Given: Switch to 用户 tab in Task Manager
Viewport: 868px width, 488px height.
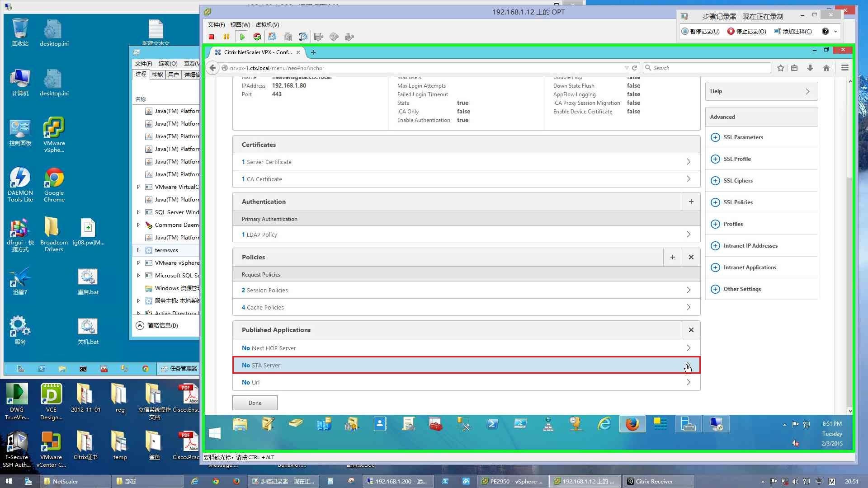Looking at the screenshot, I should pos(173,75).
